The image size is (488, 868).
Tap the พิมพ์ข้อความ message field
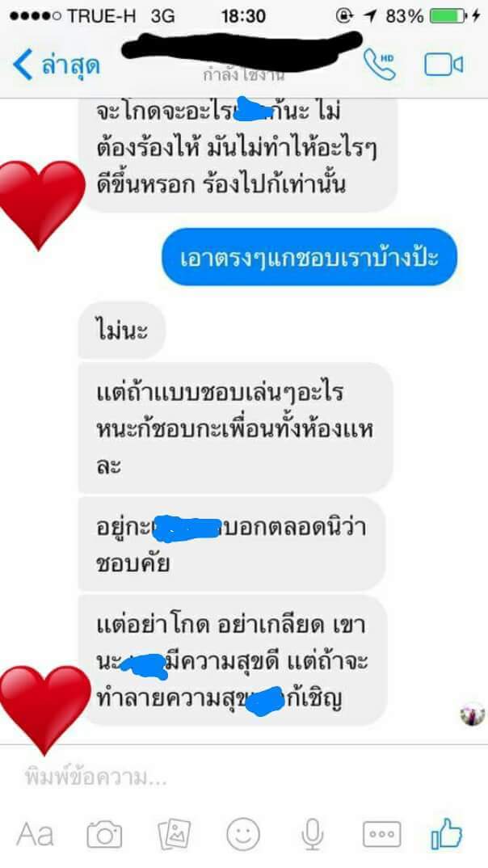point(244,777)
